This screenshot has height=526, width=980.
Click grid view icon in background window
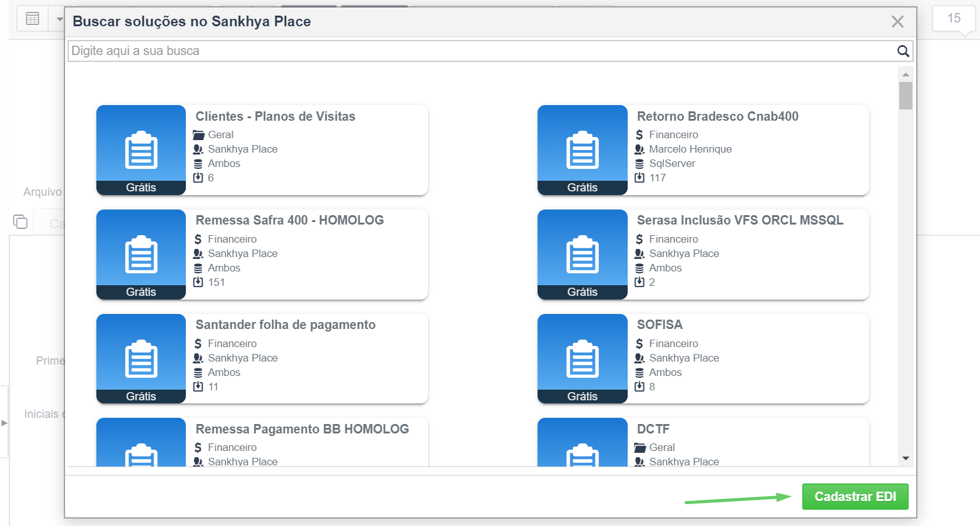(33, 19)
